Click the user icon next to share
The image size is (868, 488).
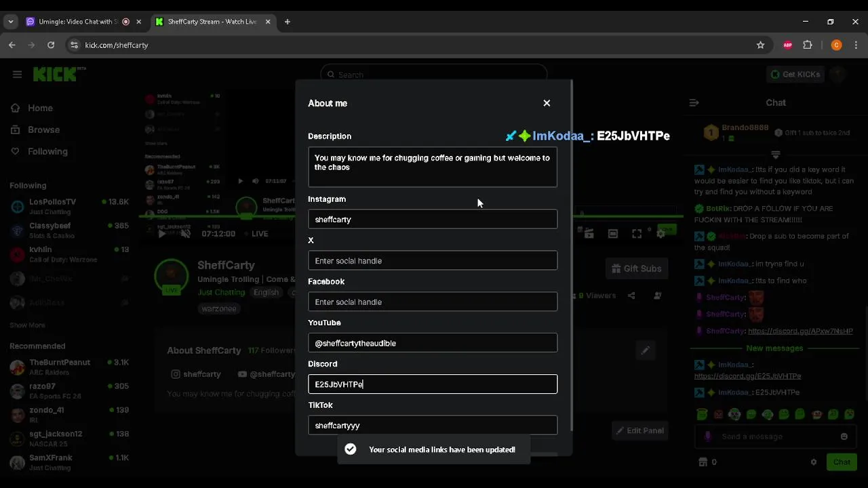pyautogui.click(x=657, y=296)
